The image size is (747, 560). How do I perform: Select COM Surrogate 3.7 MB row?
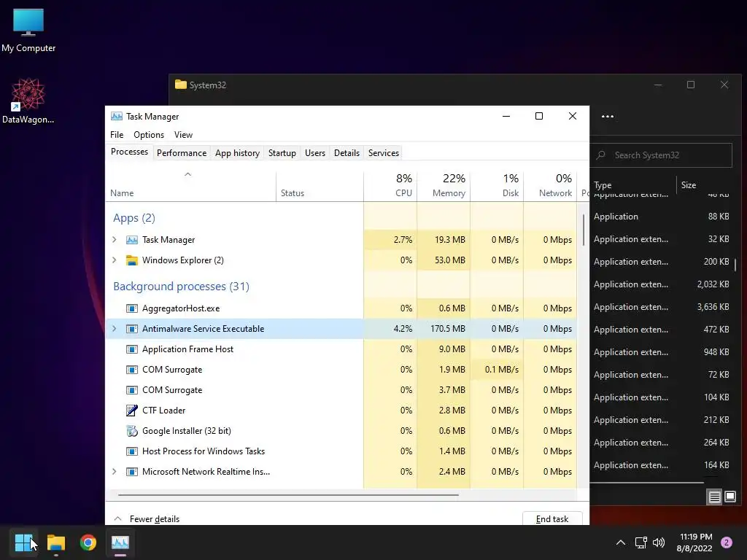click(x=341, y=390)
